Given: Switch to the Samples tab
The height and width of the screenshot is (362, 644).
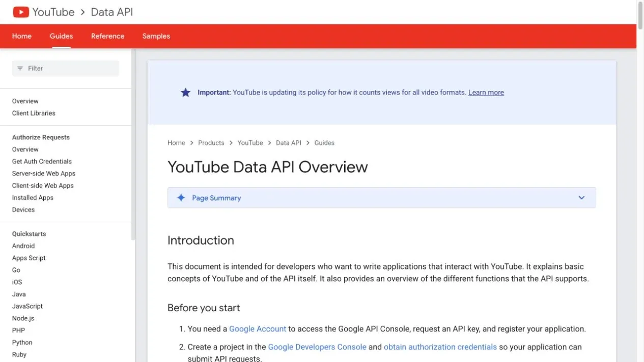Looking at the screenshot, I should pos(156,36).
